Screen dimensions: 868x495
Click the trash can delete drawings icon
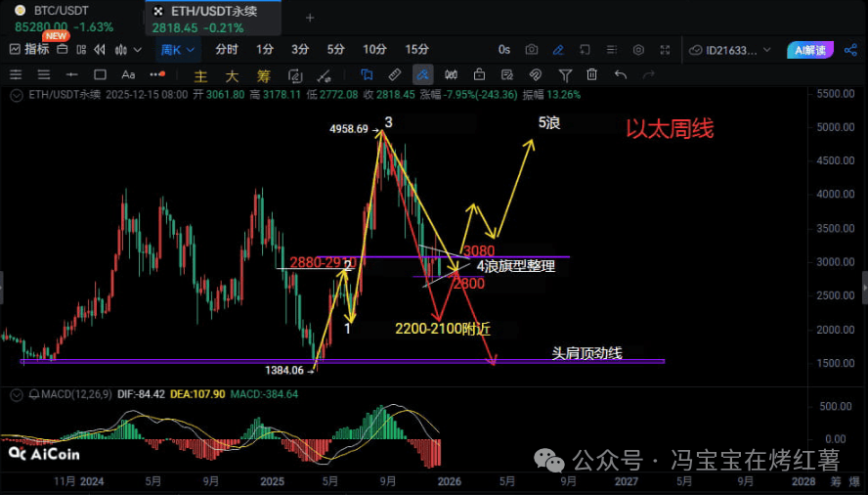(x=592, y=74)
